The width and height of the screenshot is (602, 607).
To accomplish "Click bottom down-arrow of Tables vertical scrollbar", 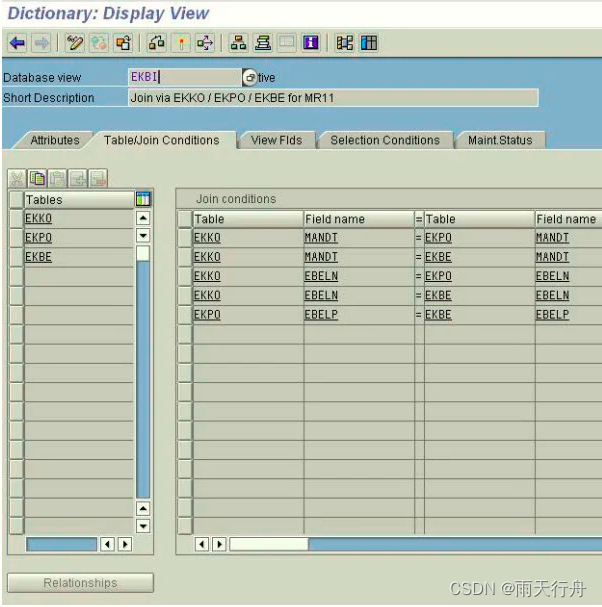I will click(x=143, y=526).
